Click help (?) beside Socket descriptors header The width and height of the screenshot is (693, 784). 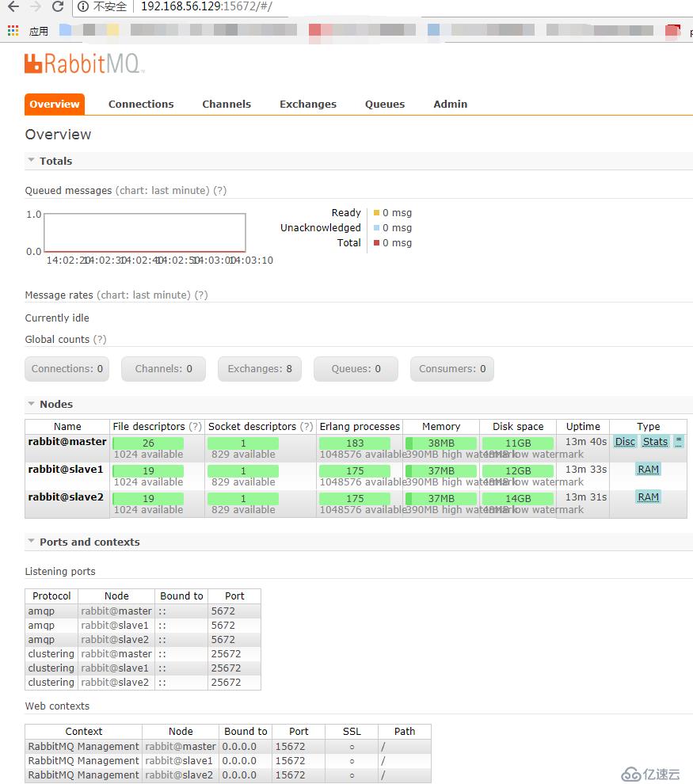(307, 427)
